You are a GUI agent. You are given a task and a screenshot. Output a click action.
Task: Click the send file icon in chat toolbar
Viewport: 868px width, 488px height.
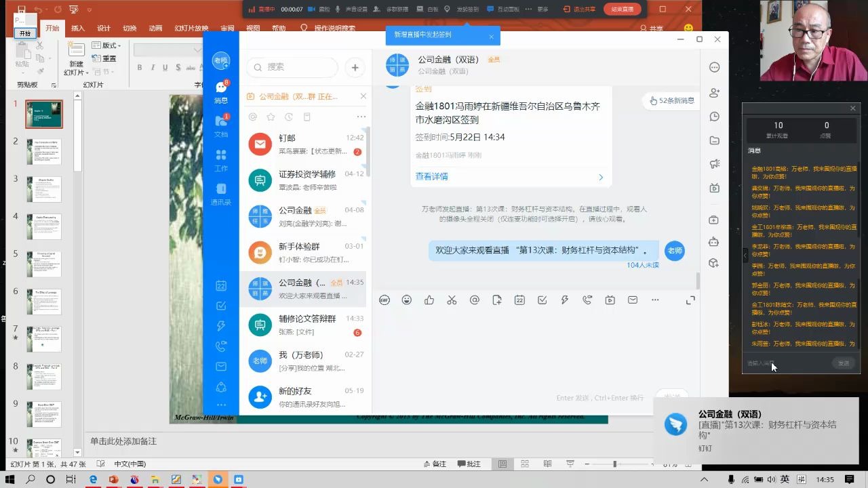tap(497, 300)
